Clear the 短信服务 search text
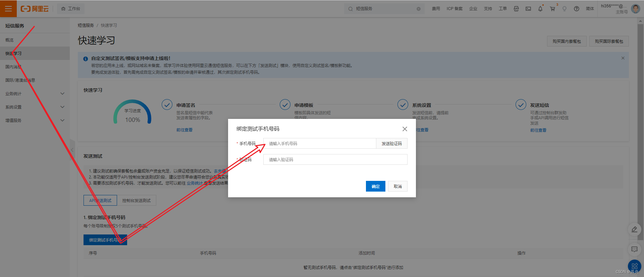Image resolution: width=644 pixels, height=277 pixels. [x=419, y=9]
